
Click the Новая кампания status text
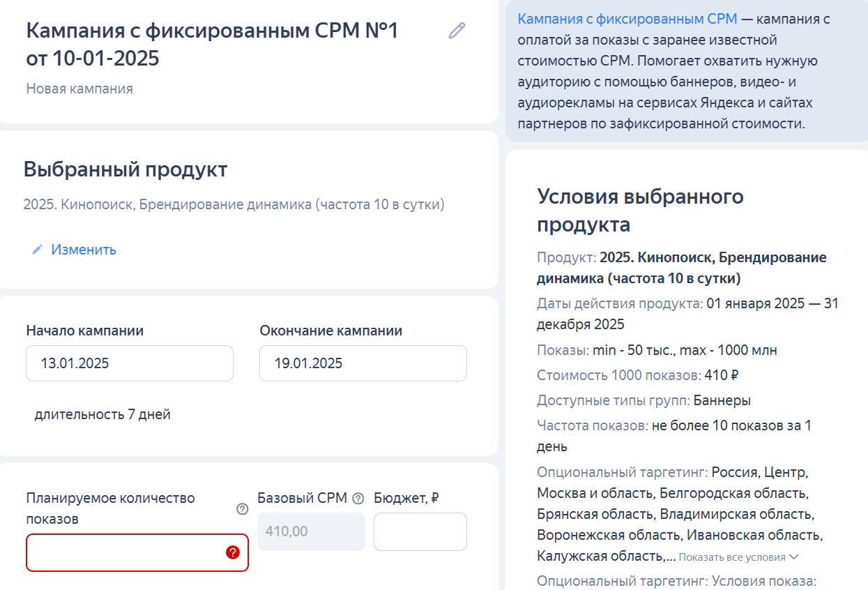coord(79,89)
